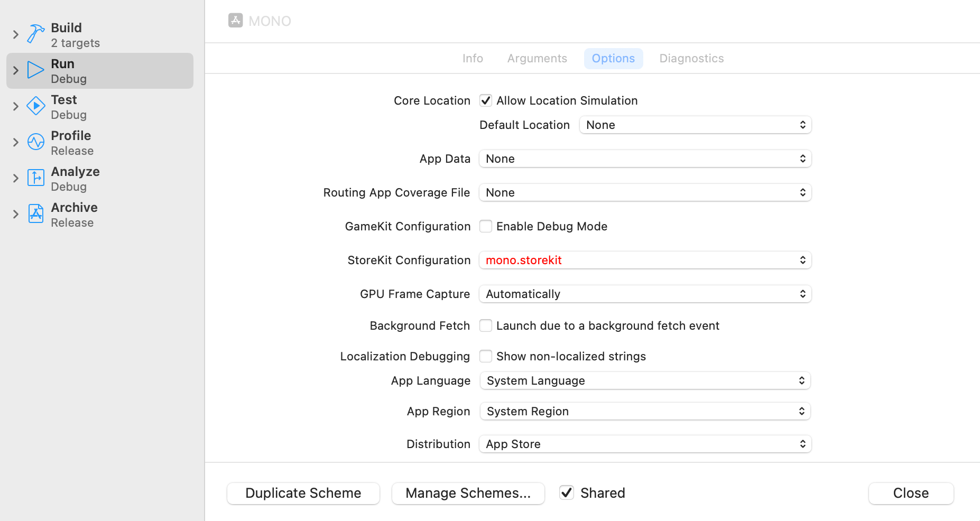Click the Duplicate Scheme button
The height and width of the screenshot is (521, 980).
point(303,493)
